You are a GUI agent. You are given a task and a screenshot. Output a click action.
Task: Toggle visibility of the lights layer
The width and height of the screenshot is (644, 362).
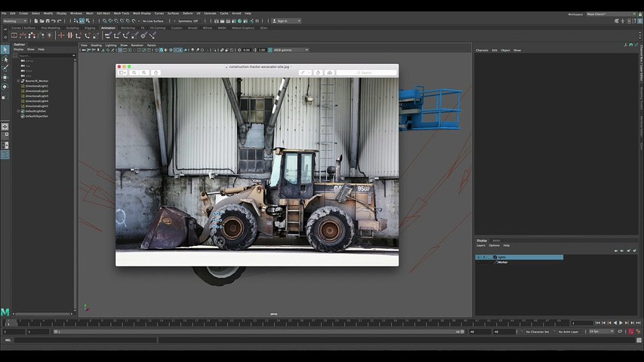point(478,257)
